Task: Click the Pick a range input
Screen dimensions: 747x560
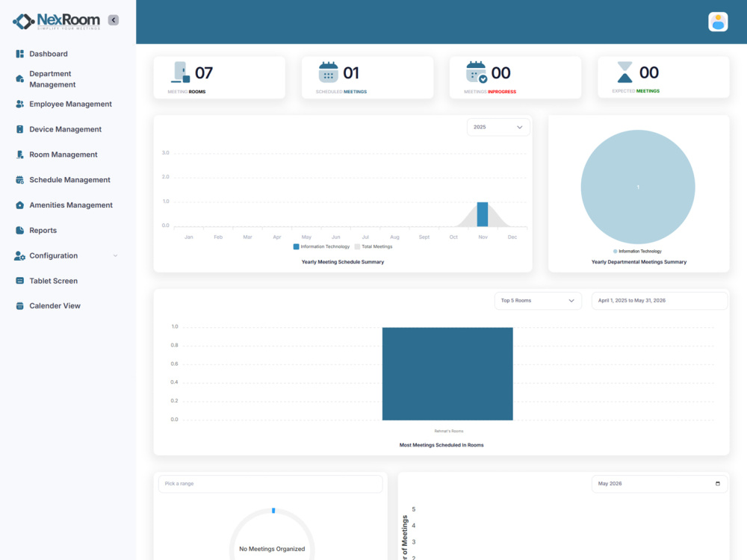Action: pyautogui.click(x=270, y=484)
